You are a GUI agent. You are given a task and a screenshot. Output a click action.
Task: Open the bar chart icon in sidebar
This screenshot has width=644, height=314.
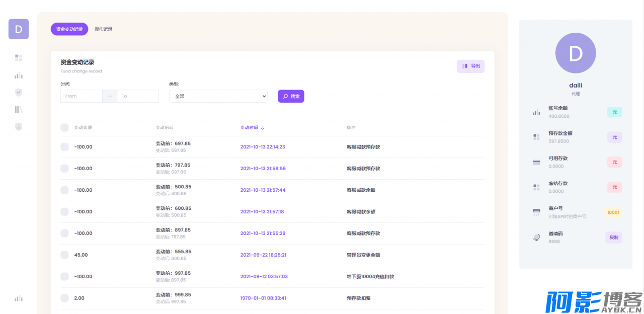[x=19, y=75]
